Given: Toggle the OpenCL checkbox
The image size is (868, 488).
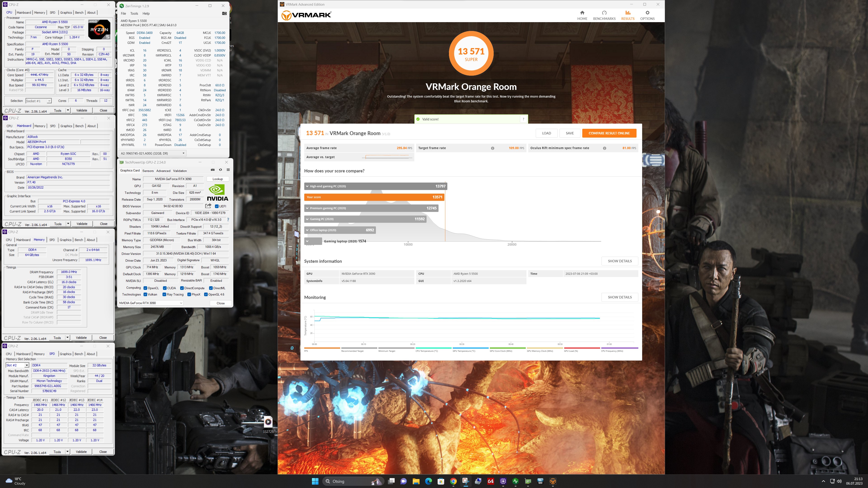Looking at the screenshot, I should tap(145, 288).
